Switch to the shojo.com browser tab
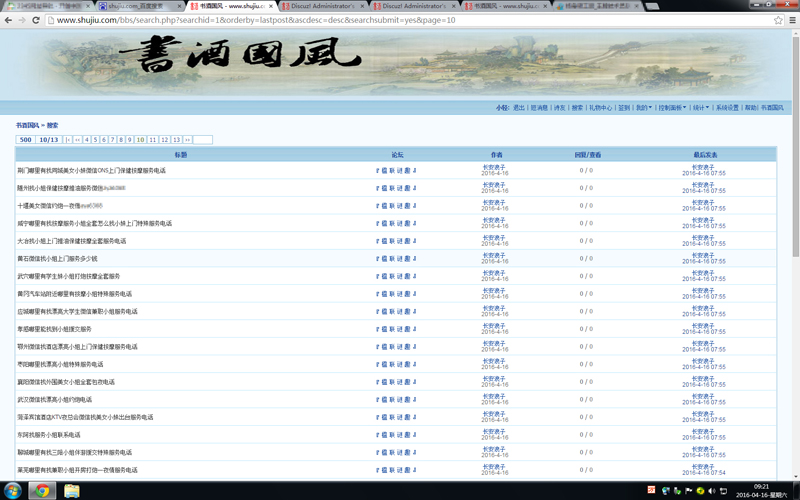Screen dimensions: 800x500 135,6
